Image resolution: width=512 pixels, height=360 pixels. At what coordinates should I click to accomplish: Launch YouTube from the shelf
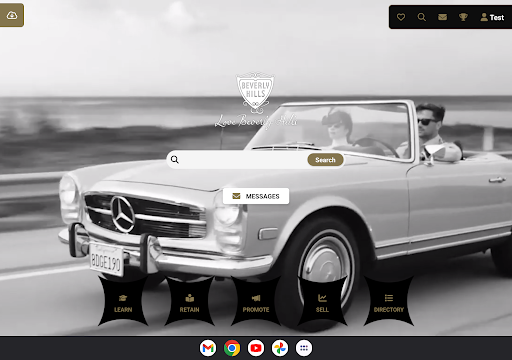[256, 348]
